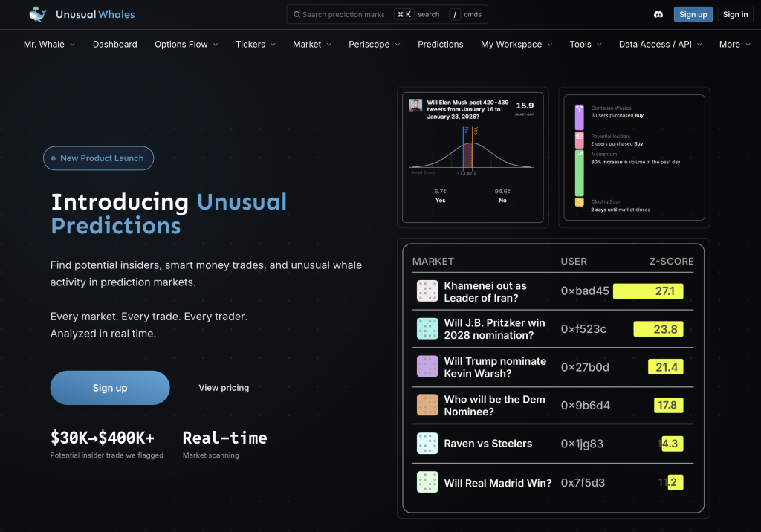Screen dimensions: 761x532
Task: Expand the Tickers dropdown
Action: (x=256, y=44)
